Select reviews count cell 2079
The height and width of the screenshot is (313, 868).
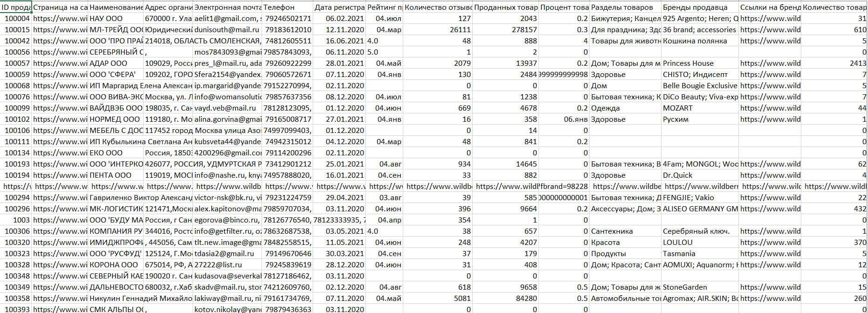click(x=438, y=63)
